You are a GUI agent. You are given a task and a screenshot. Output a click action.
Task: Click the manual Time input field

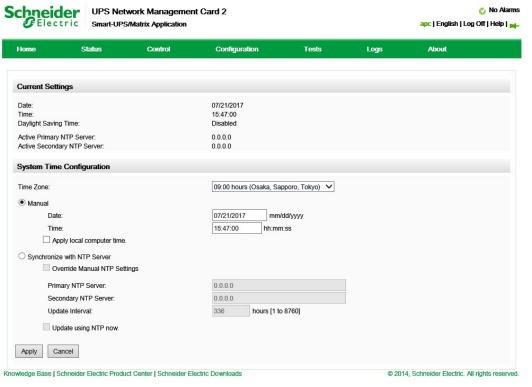point(237,228)
